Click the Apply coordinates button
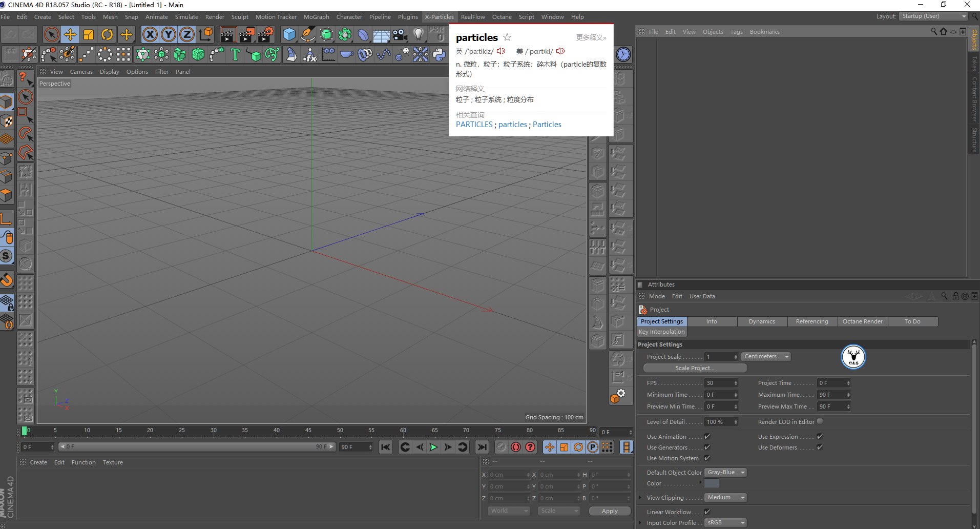Image resolution: width=980 pixels, height=529 pixels. tap(610, 511)
